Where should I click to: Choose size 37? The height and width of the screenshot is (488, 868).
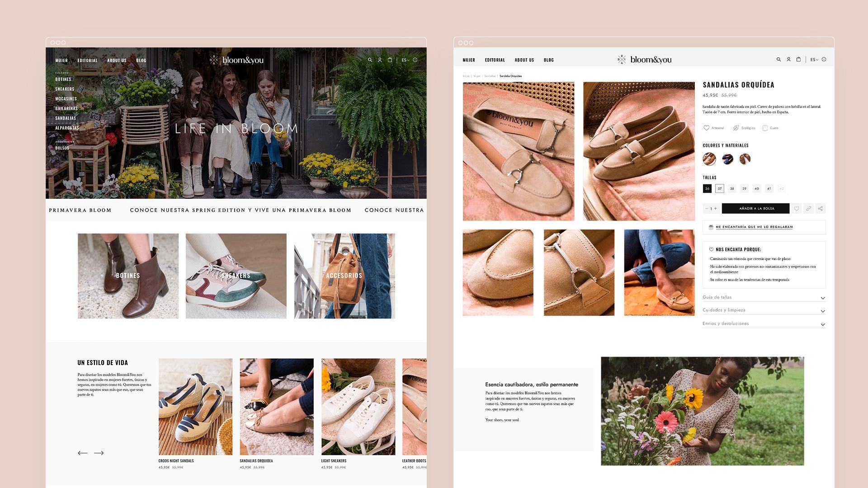point(720,188)
